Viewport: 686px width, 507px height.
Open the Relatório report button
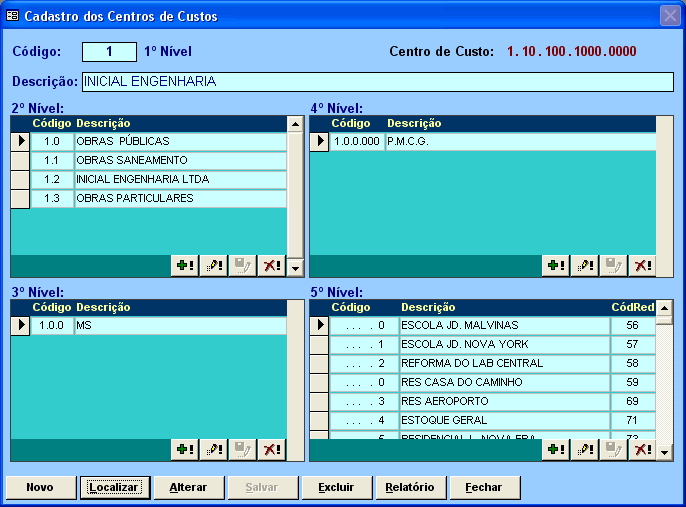(x=410, y=487)
